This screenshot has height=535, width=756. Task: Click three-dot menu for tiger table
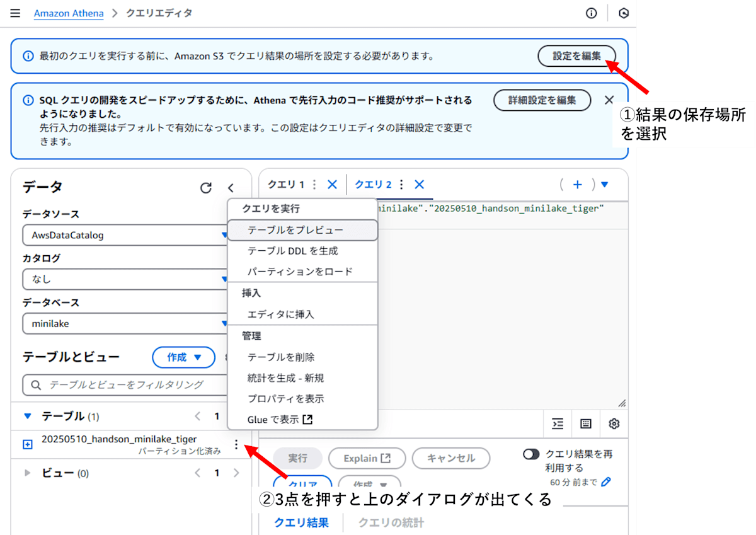coord(236,444)
